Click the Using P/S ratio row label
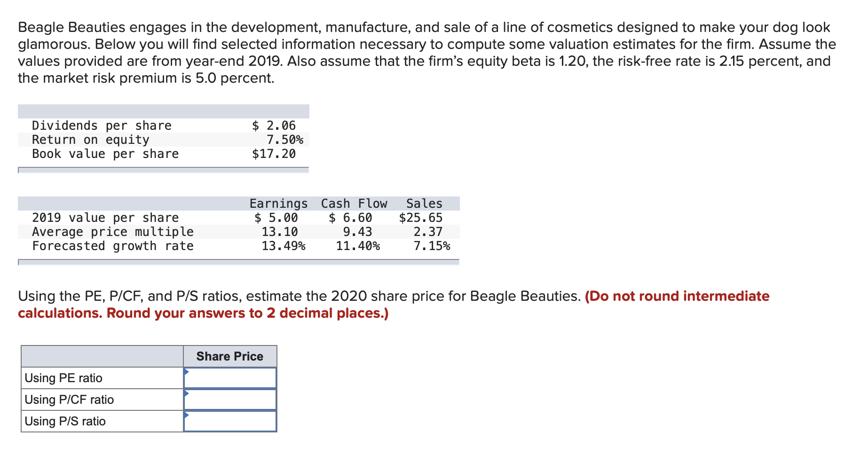This screenshot has width=868, height=455. click(x=65, y=421)
